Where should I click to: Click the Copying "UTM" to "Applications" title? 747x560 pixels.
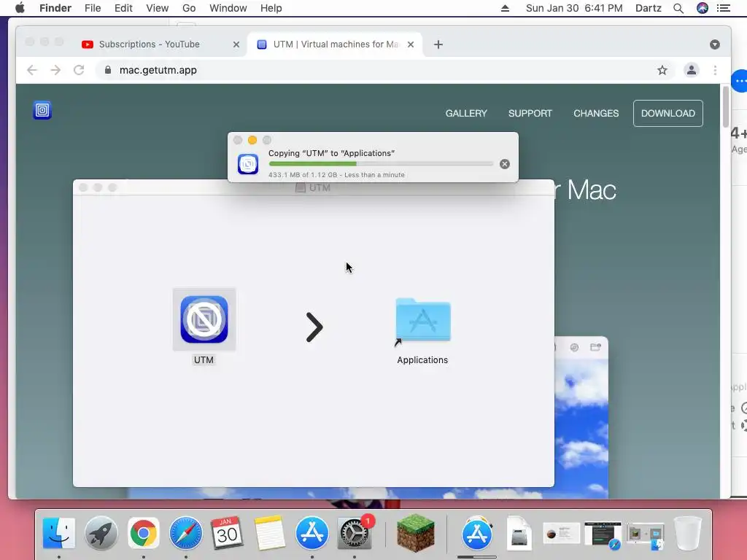332,153
